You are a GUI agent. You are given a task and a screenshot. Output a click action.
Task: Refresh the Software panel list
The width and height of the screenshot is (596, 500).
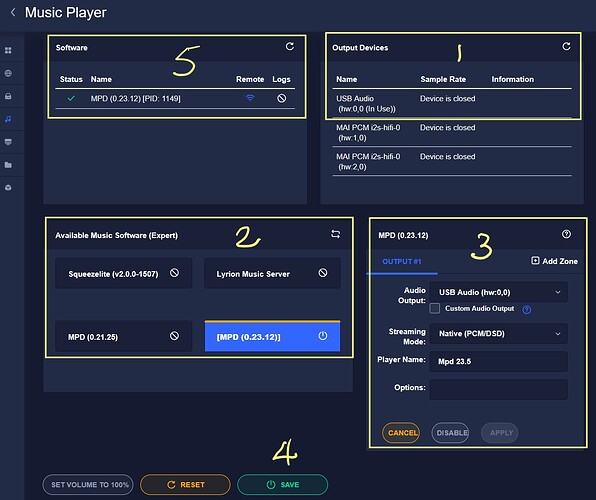(290, 46)
